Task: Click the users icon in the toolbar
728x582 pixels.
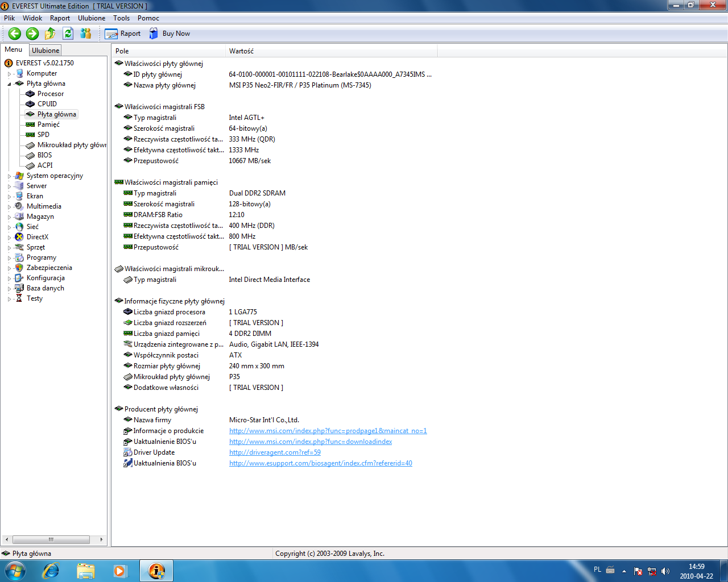Action: click(86, 34)
